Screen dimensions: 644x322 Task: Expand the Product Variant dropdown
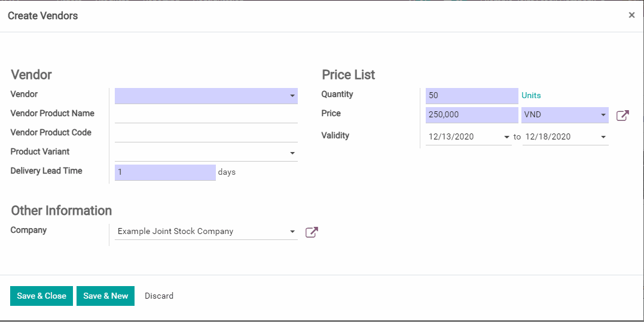(x=292, y=153)
